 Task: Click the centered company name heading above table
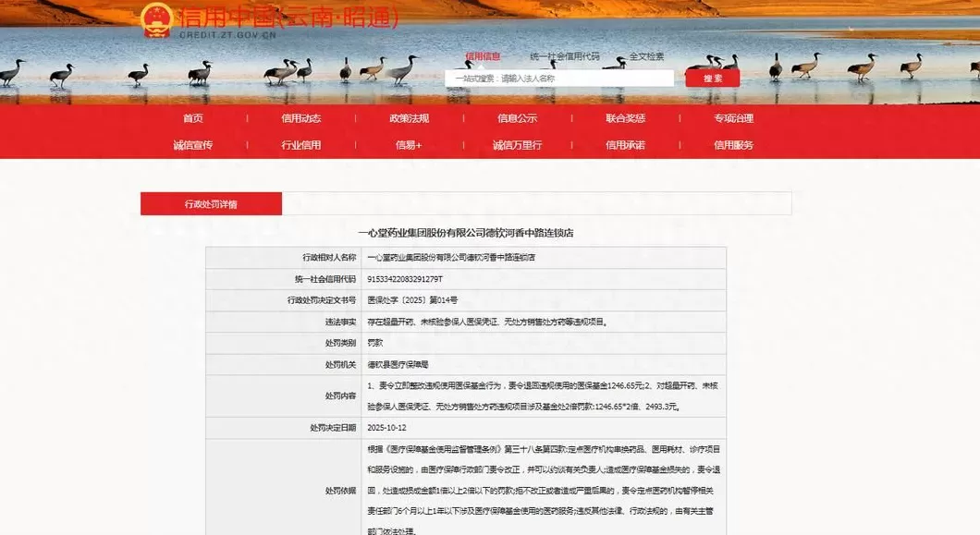coord(466,233)
